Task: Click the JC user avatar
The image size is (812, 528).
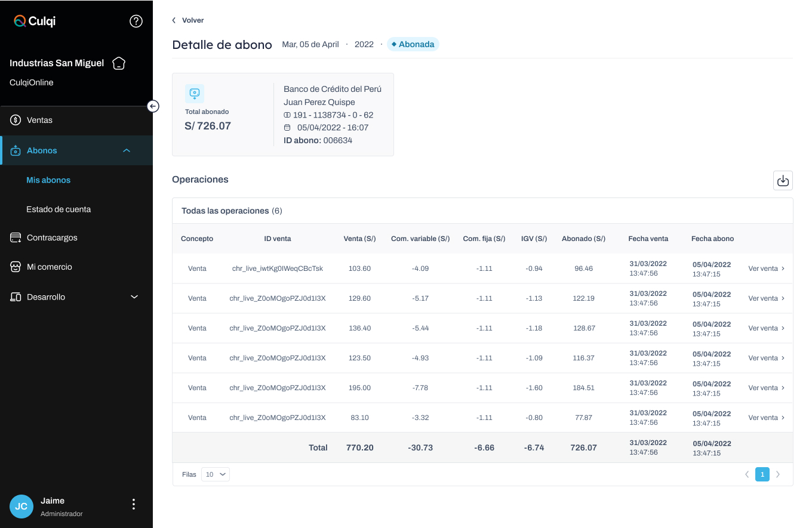Action: click(x=21, y=506)
